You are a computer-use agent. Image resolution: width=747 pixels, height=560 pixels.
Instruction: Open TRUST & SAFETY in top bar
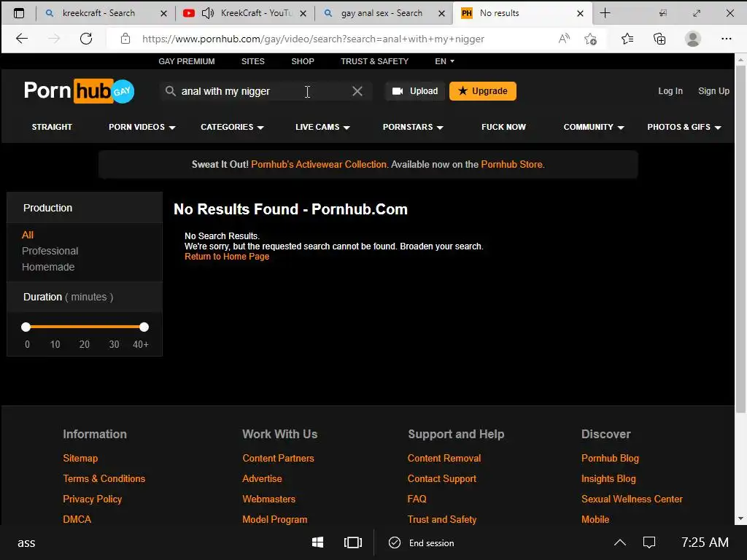[x=374, y=61]
